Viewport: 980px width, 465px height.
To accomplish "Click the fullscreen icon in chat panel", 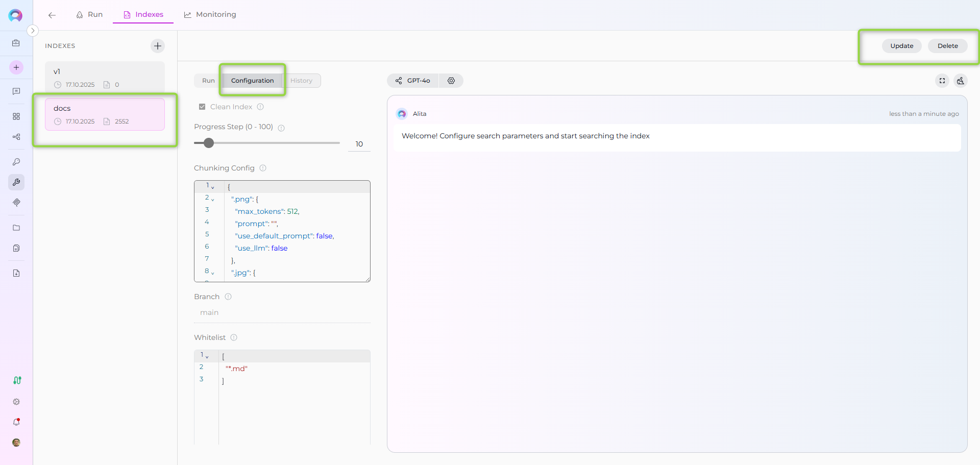I will (942, 81).
